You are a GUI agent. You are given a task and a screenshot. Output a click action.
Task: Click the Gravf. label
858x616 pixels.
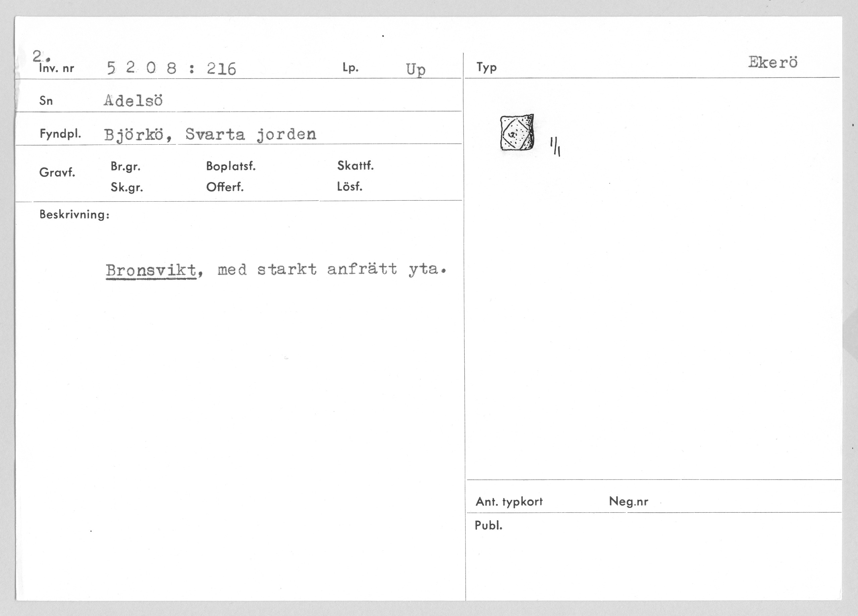[57, 173]
